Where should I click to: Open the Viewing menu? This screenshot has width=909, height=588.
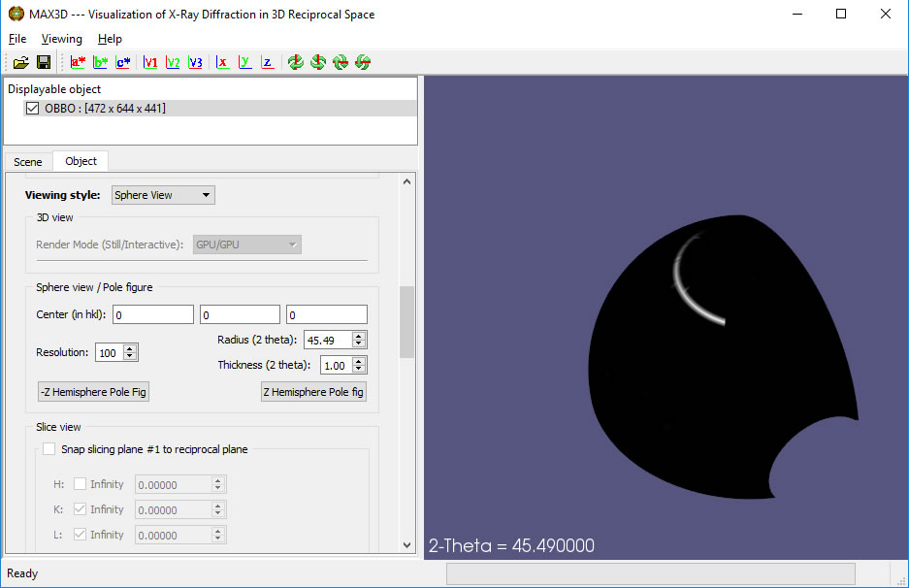click(61, 39)
